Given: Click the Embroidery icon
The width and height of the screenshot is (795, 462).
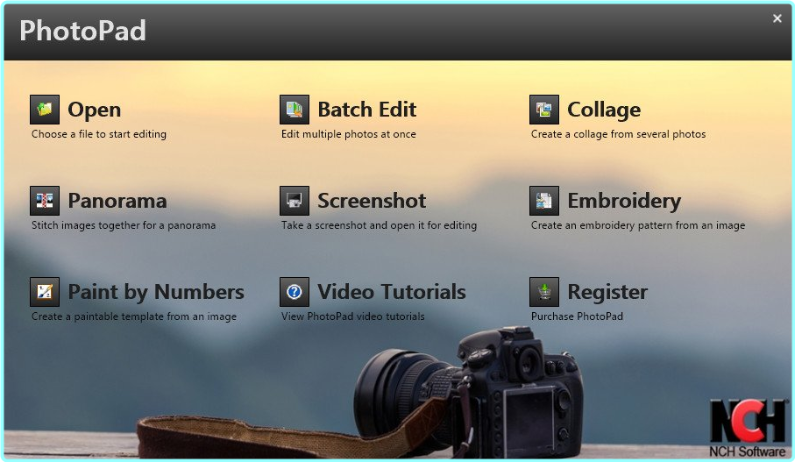Looking at the screenshot, I should pos(544,201).
